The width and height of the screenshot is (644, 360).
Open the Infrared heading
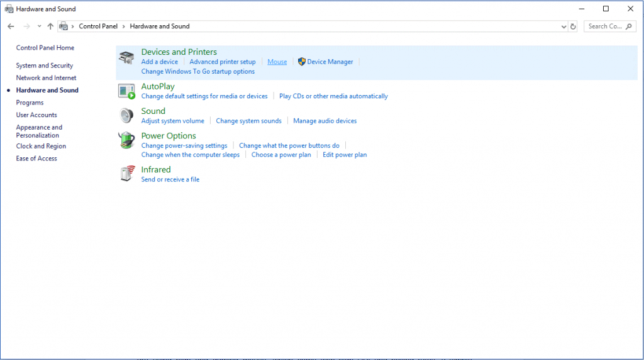tap(156, 169)
